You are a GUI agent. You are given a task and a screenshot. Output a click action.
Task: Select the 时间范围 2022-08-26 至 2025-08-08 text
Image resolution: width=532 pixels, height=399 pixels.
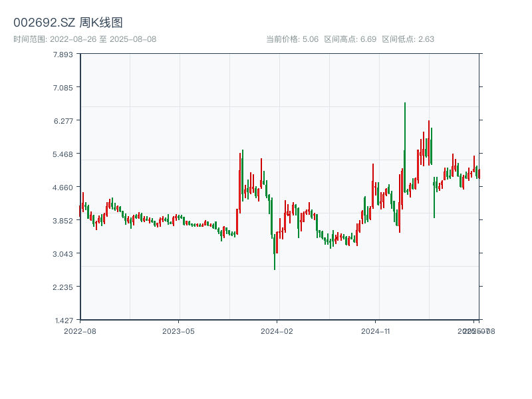coord(85,39)
